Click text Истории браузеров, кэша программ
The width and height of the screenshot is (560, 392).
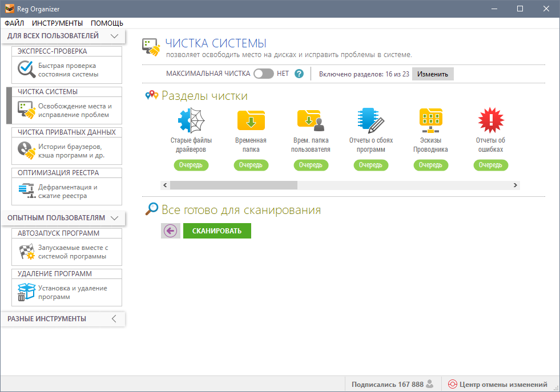[x=71, y=151]
